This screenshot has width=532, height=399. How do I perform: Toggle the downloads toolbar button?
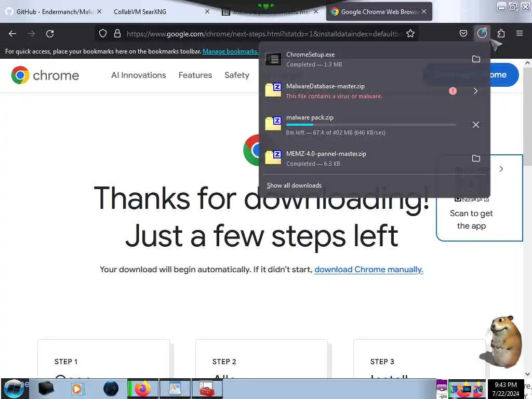coord(482,33)
